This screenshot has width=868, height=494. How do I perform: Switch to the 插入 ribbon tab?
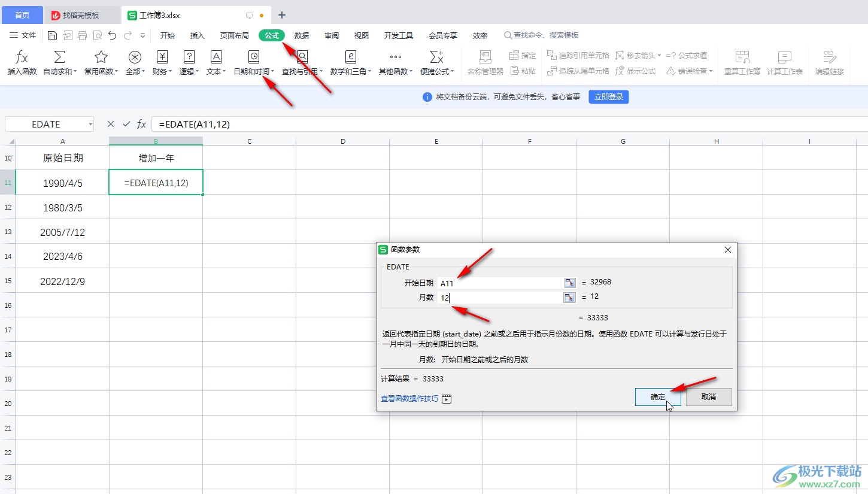coord(198,36)
